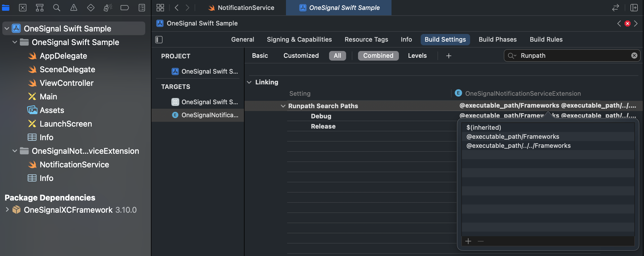This screenshot has width=644, height=256.
Task: Add a new path in the popover
Action: coord(468,241)
